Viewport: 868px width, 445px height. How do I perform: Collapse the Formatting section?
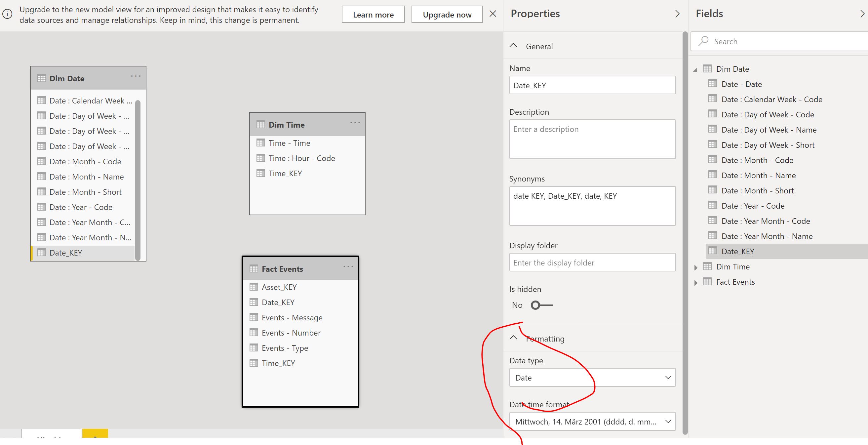pos(513,338)
